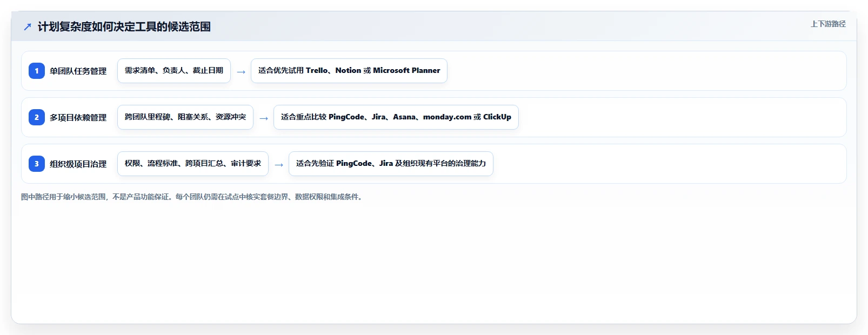868x335 pixels.
Task: Click the footnote starting with 图中路径用于缩小候选范围
Action: (x=193, y=197)
